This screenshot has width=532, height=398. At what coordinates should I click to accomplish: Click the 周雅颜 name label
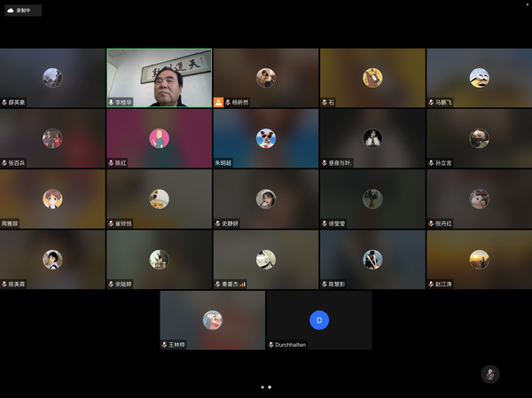pos(11,223)
